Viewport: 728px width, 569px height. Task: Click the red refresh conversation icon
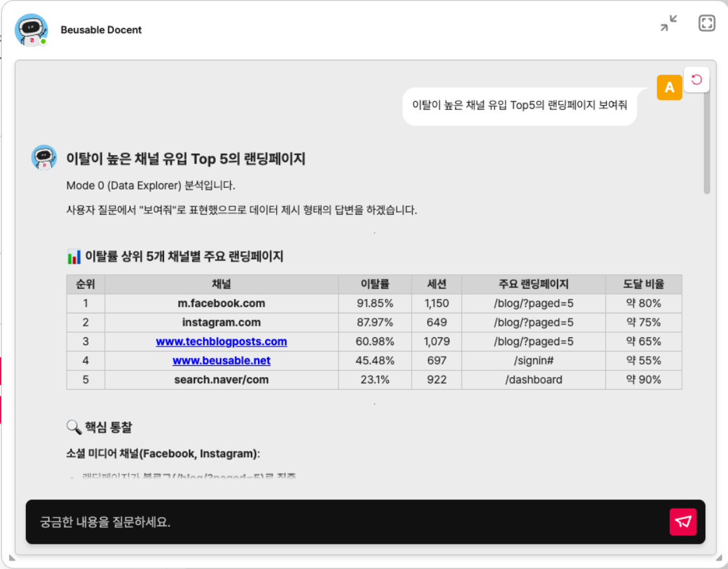696,79
